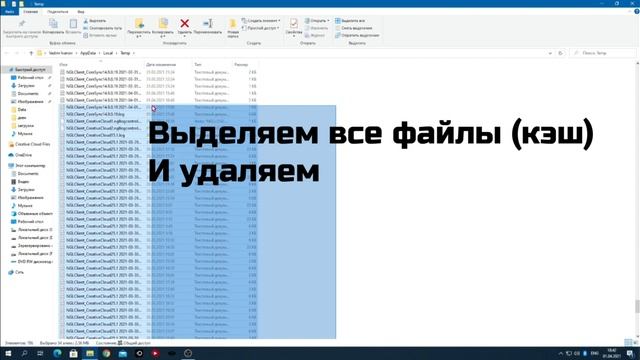The image size is (640, 360).
Task: Select DVD RW дисковод in sidebar
Action: click(x=32, y=262)
